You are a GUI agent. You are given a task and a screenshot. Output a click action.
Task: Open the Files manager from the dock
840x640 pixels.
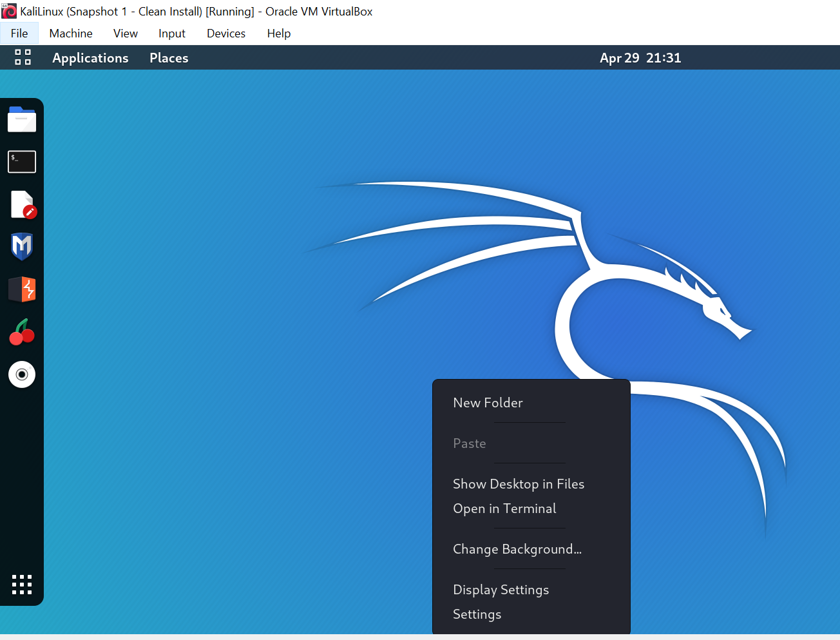22,120
